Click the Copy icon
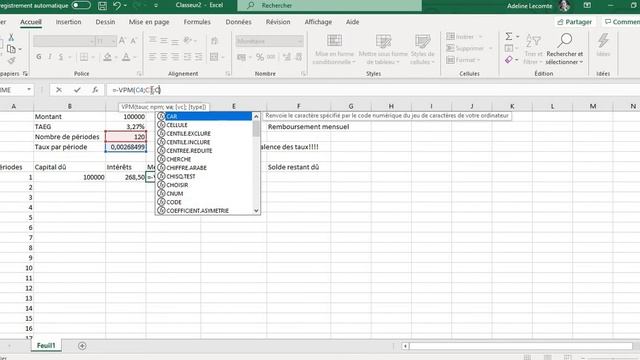 coord(11,49)
